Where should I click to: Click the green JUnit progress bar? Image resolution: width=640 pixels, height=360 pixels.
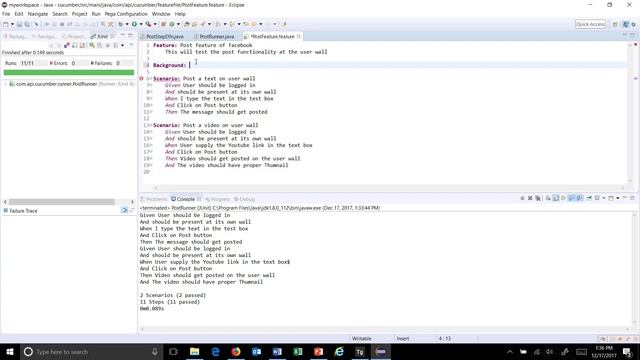(x=69, y=73)
